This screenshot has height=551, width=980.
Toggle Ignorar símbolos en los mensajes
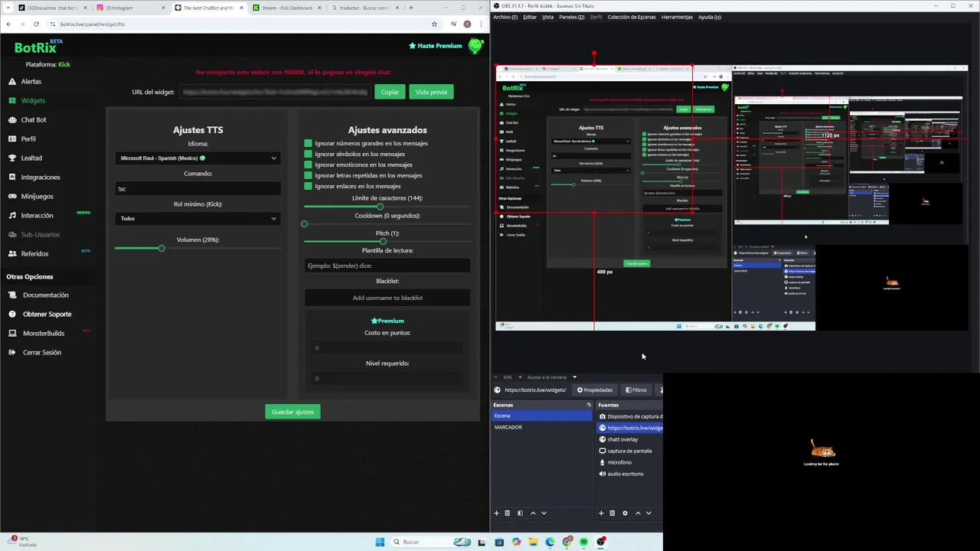click(308, 154)
